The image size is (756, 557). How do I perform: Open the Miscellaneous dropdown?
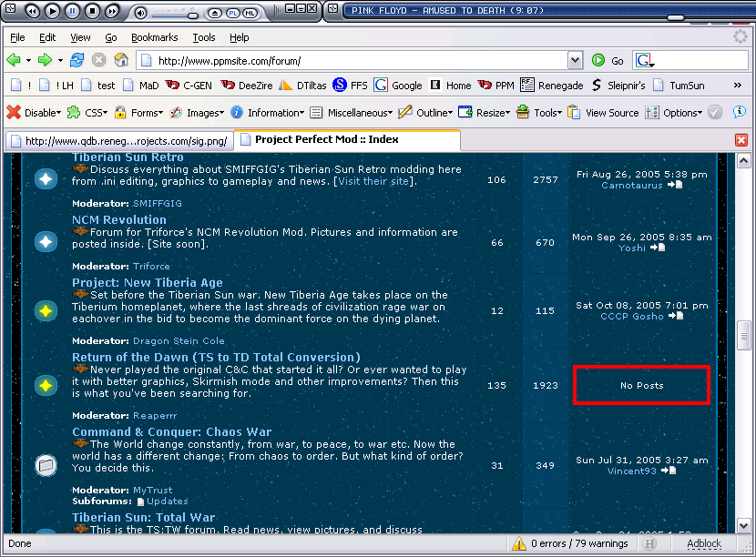coord(351,113)
